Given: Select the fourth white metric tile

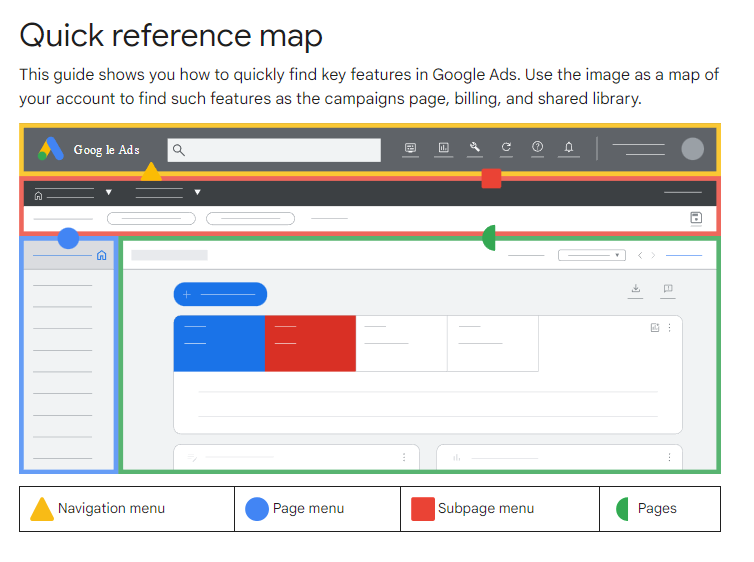Looking at the screenshot, I should [493, 343].
